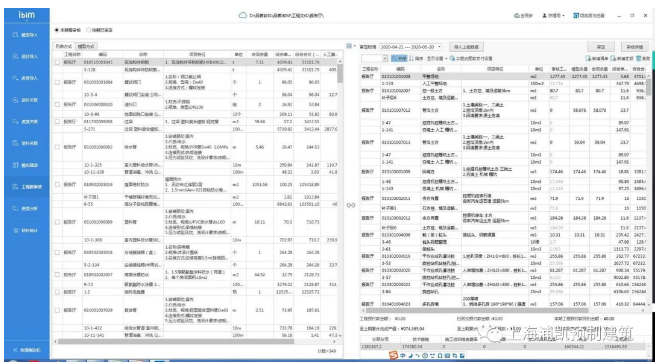Image resolution: width=660 pixels, height=364 pixels.
Task: Open the 造价关联 sidebar module
Action: click(27, 100)
